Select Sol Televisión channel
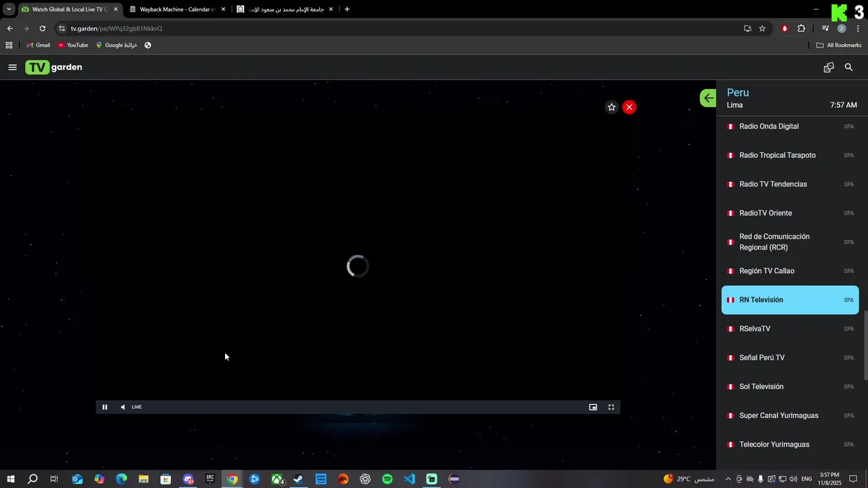The width and height of the screenshot is (868, 488). click(x=790, y=386)
